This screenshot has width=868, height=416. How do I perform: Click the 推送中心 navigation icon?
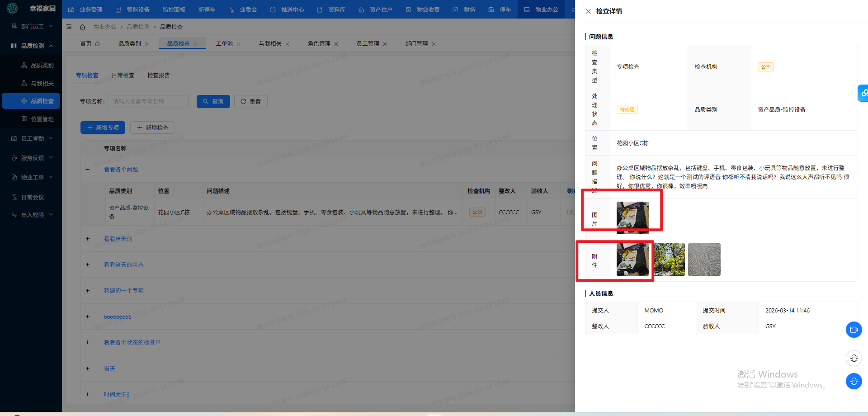point(272,9)
